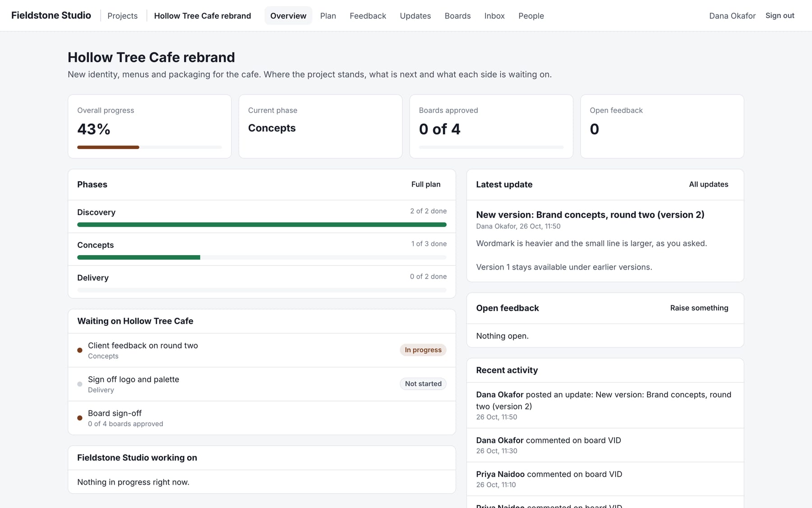
Task: Click the In progress status badge
Action: click(x=423, y=350)
